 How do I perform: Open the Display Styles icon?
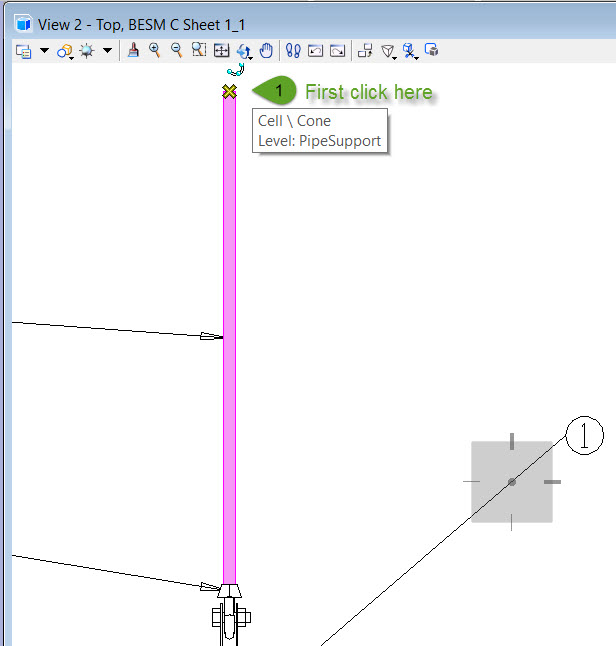65,51
